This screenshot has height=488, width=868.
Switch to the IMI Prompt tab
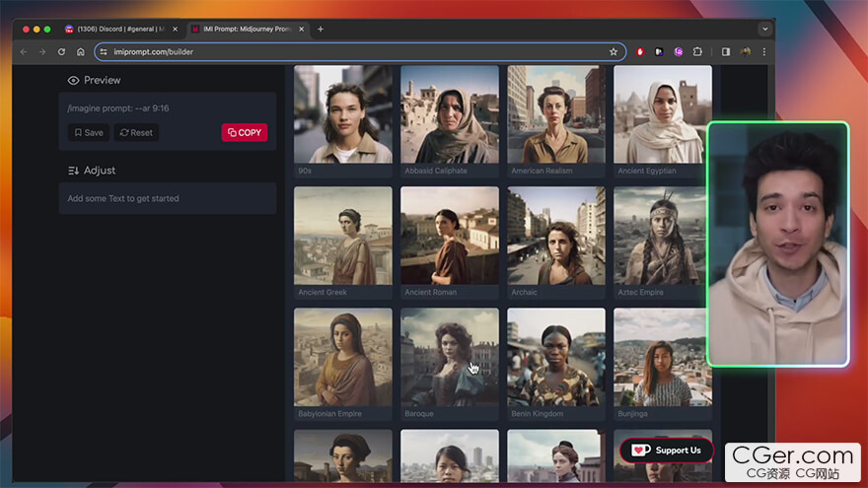[248, 29]
